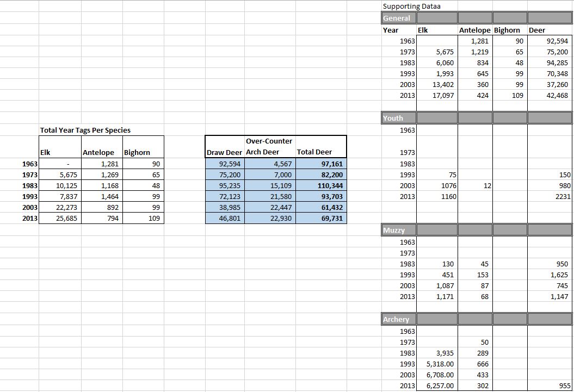Select Muzzy deer value 1,147
The height and width of the screenshot is (392, 574).
pos(550,296)
